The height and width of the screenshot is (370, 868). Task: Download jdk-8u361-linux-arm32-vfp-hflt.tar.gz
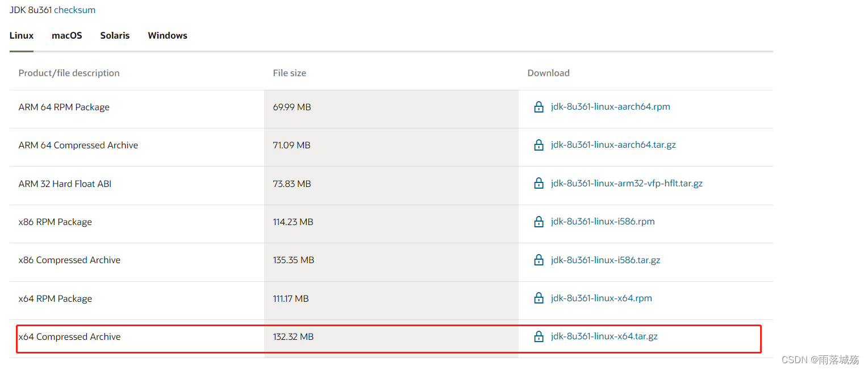(x=627, y=184)
